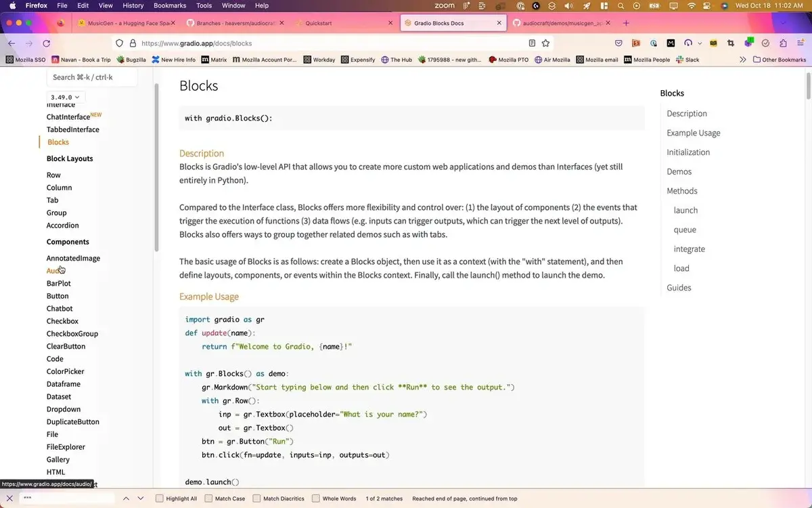Click the "1 of 2 matches" find status

pyautogui.click(x=384, y=499)
